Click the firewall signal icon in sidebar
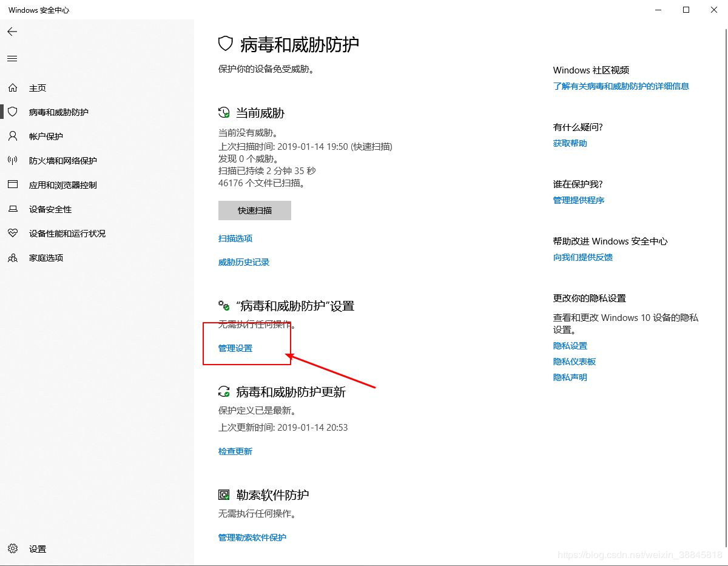Screen dimensions: 728x566 [13, 161]
